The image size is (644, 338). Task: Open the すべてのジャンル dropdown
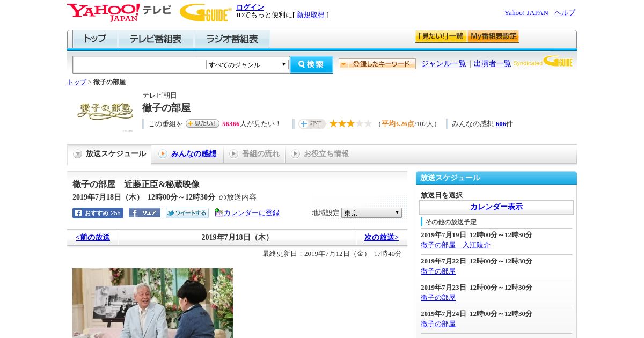[247, 64]
